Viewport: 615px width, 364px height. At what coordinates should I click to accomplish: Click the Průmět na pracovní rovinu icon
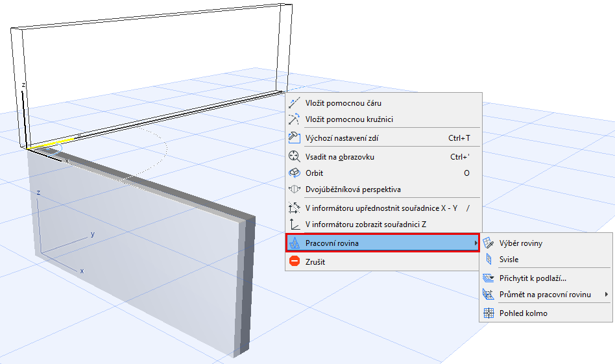click(x=488, y=294)
